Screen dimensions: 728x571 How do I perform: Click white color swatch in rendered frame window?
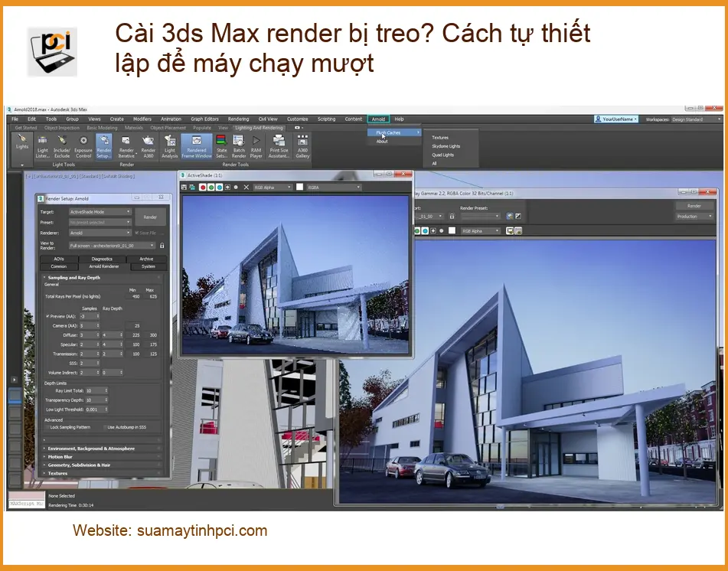(x=452, y=230)
